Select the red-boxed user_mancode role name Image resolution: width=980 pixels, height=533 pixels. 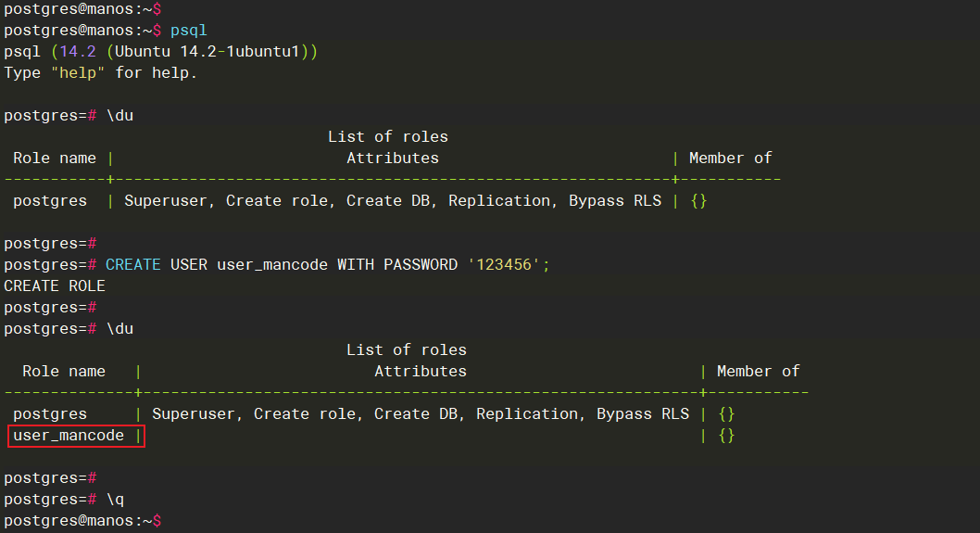pyautogui.click(x=69, y=436)
